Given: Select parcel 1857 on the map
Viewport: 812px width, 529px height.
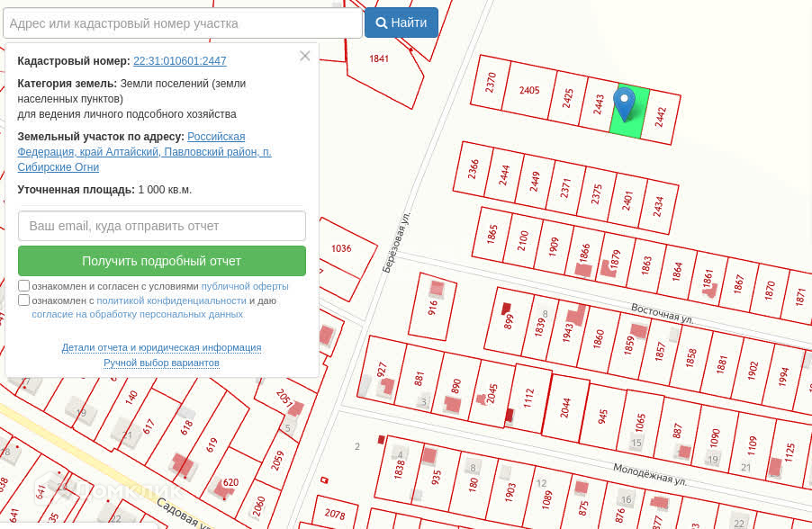Looking at the screenshot, I should (x=660, y=352).
